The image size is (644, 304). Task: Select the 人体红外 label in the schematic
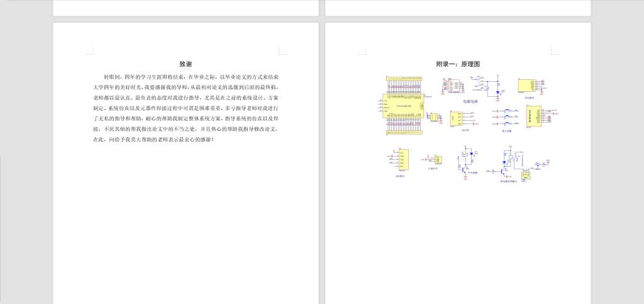(433, 169)
